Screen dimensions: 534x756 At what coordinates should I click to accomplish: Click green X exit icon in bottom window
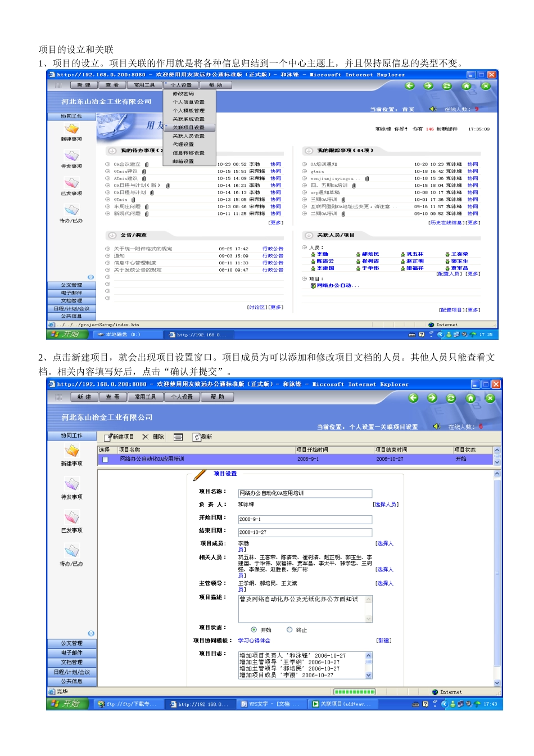click(x=490, y=398)
